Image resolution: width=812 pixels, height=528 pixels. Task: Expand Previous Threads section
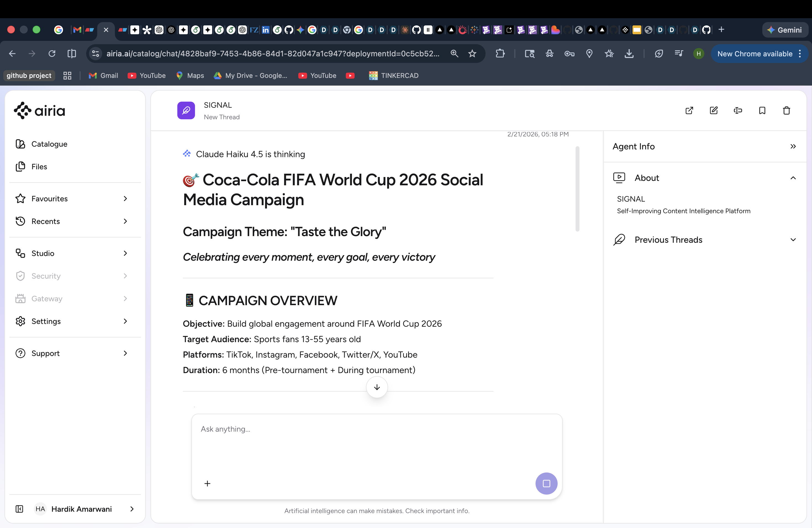tap(793, 240)
